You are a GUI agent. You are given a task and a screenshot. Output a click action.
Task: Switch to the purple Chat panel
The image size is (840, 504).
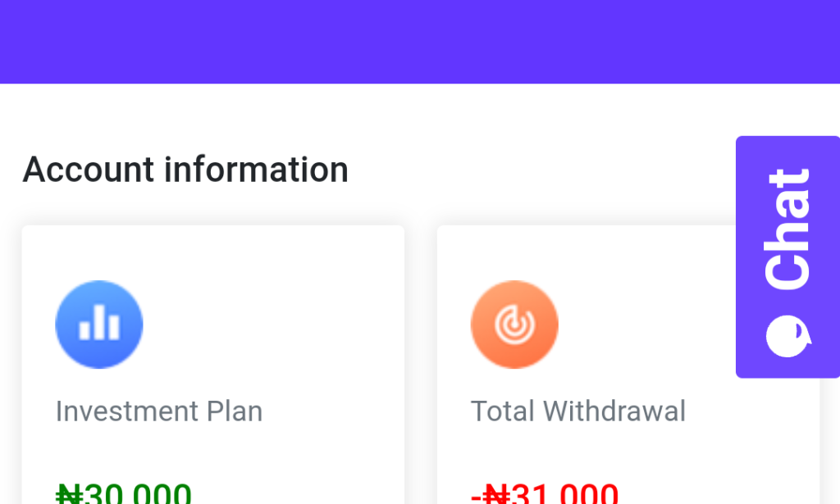[x=786, y=257]
